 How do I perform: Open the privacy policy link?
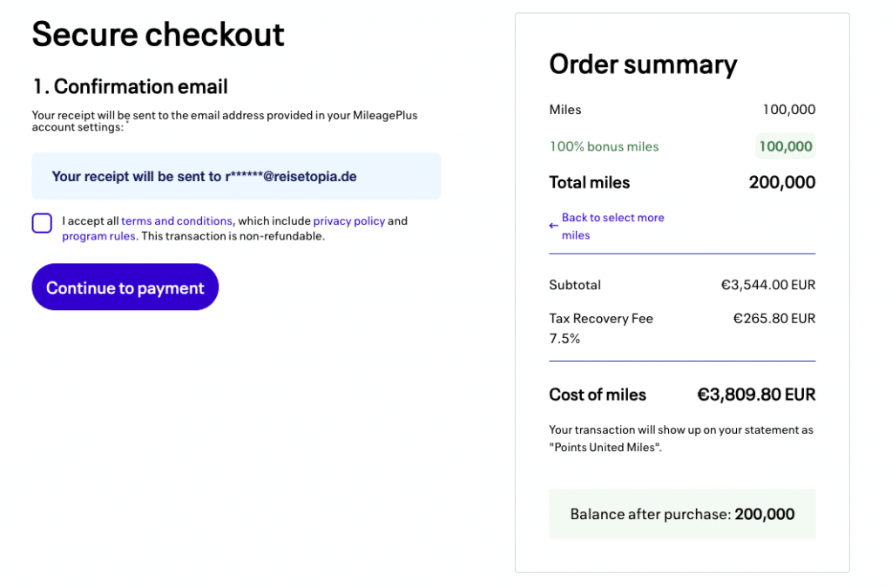pyautogui.click(x=348, y=221)
